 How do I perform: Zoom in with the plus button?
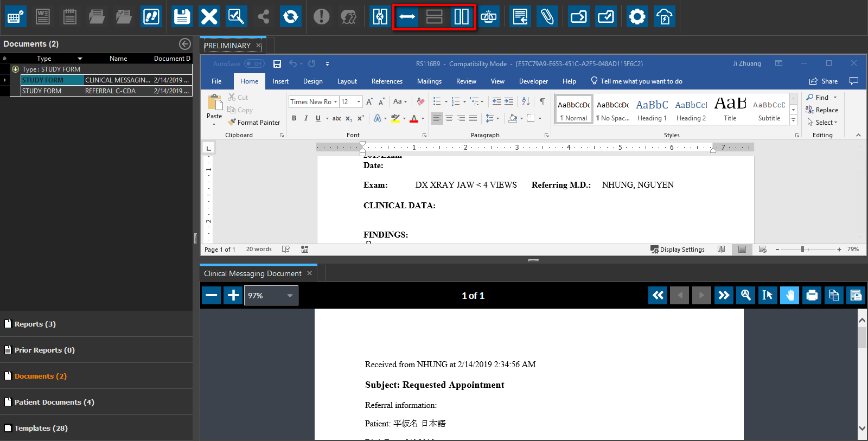pyautogui.click(x=233, y=296)
